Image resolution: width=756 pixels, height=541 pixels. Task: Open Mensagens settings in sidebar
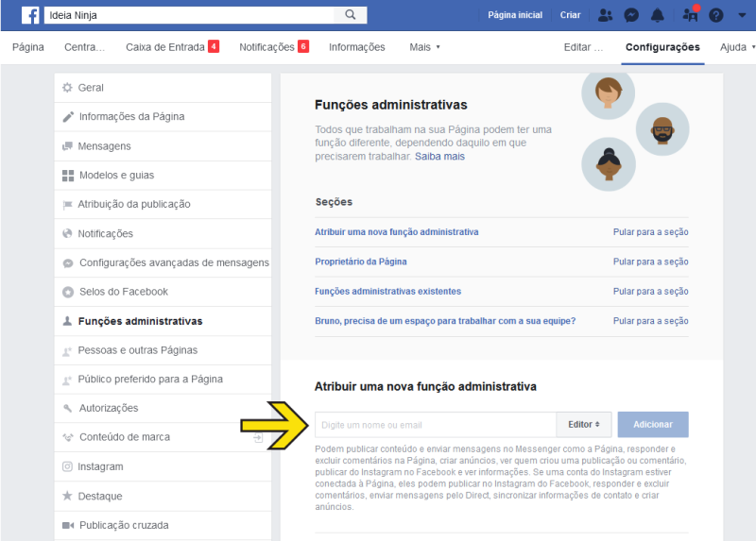(x=104, y=146)
